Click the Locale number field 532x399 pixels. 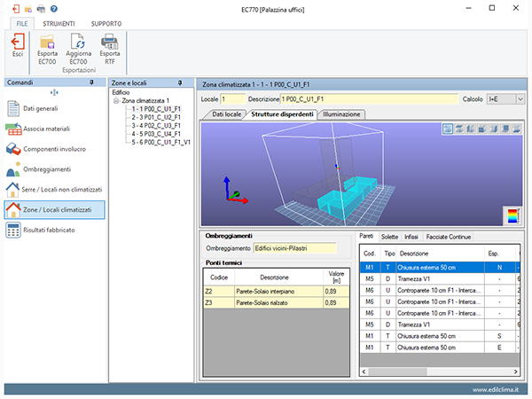(x=232, y=99)
